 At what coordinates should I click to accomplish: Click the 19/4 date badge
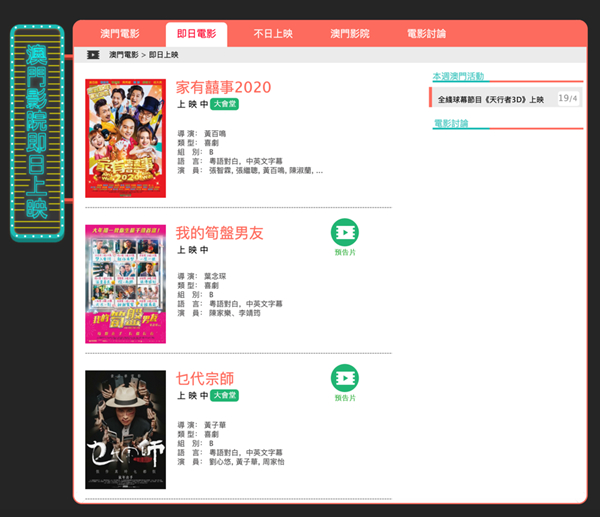click(x=568, y=98)
